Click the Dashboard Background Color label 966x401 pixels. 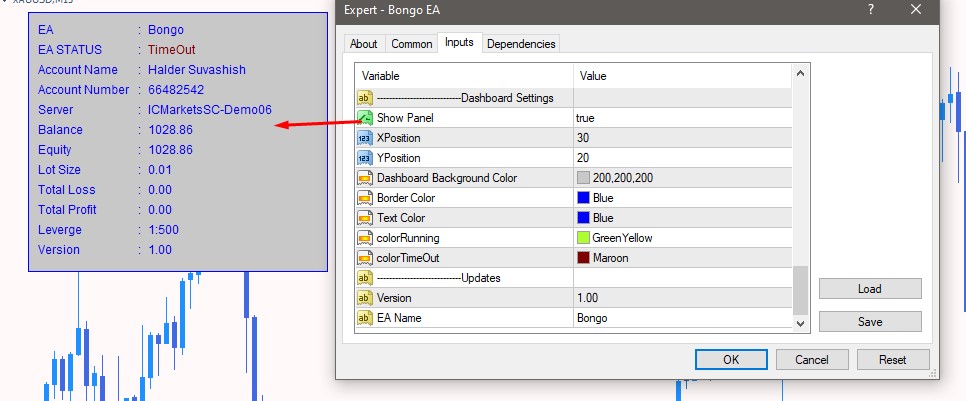(447, 178)
